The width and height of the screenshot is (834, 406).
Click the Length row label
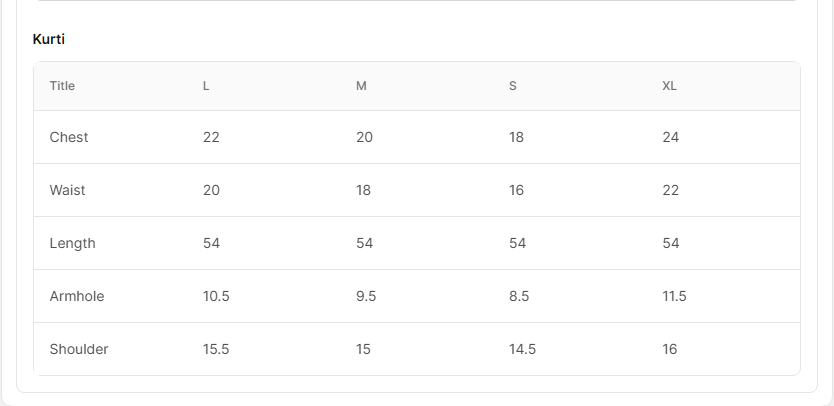[72, 243]
